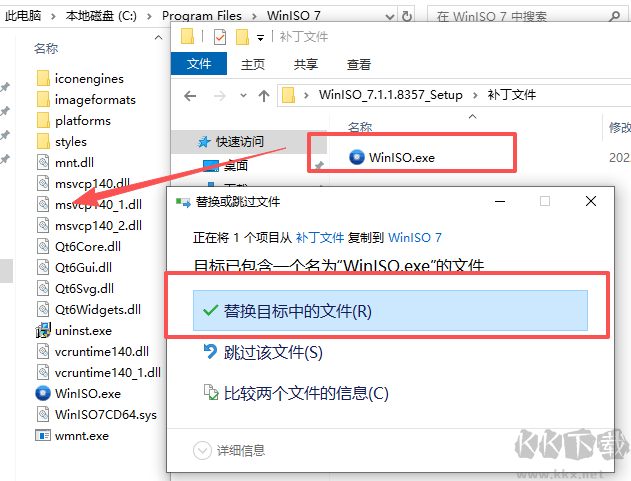Viewport: 631px width, 481px height.
Task: Click the 桌面 desktop icon in navigation pane
Action: click(211, 165)
